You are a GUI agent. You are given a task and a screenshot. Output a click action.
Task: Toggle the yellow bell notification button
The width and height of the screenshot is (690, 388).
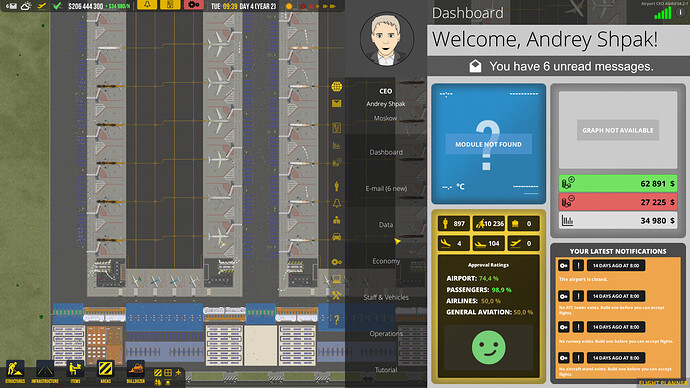click(147, 5)
